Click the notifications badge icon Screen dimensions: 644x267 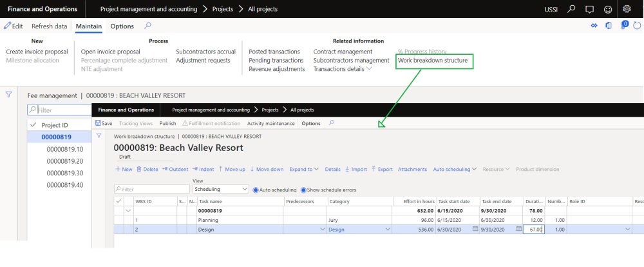(x=624, y=25)
